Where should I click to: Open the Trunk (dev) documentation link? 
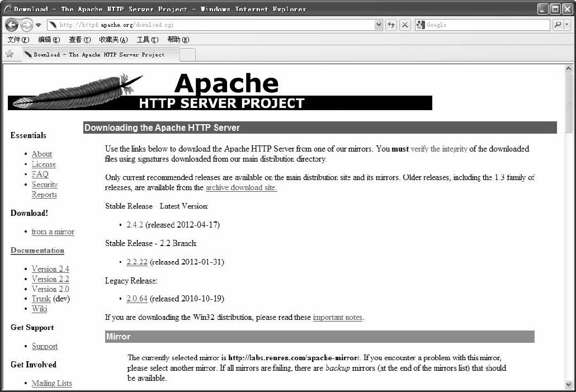41,299
